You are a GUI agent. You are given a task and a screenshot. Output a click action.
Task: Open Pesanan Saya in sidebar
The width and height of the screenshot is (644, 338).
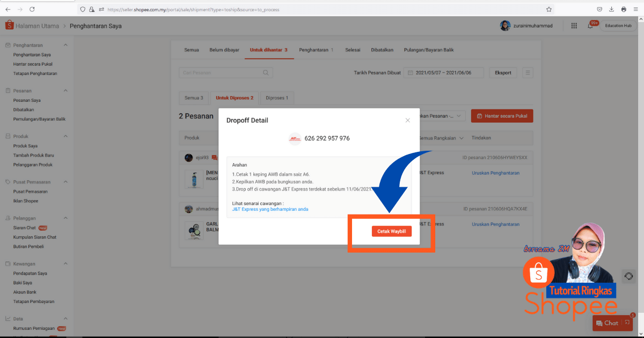coord(27,100)
